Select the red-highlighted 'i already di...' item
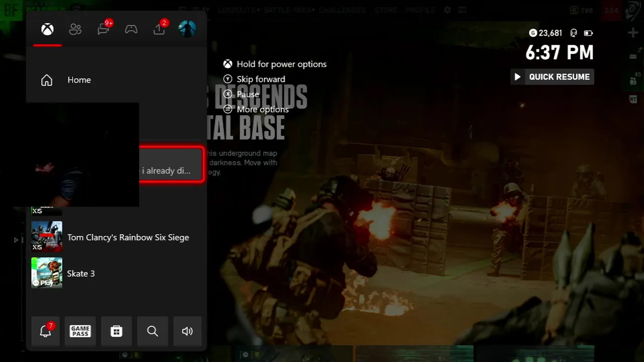This screenshot has height=362, width=644. tap(172, 164)
